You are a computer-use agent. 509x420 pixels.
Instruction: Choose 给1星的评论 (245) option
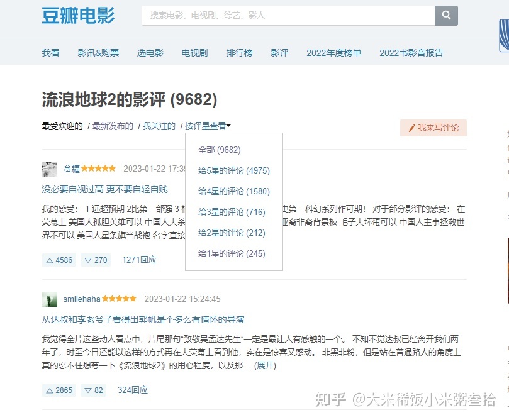point(232,253)
